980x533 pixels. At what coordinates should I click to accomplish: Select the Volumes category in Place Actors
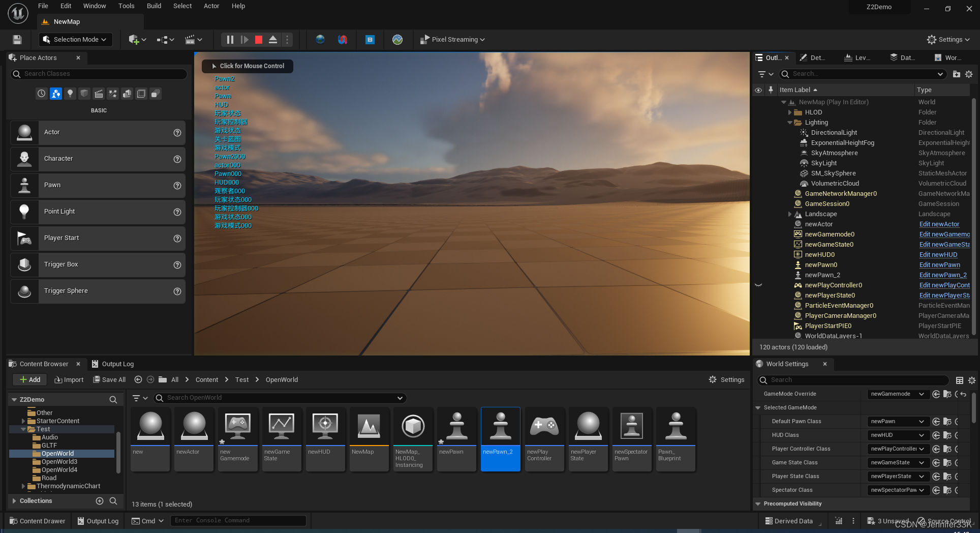click(x=141, y=94)
